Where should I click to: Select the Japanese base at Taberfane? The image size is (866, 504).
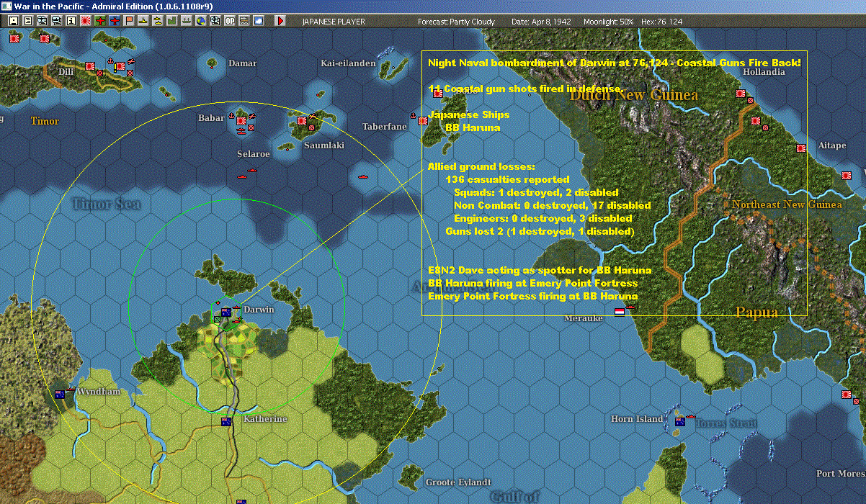423,122
